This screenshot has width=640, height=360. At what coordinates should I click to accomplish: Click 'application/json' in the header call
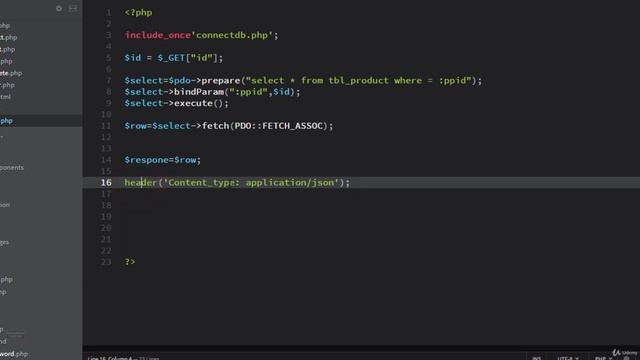(x=290, y=182)
